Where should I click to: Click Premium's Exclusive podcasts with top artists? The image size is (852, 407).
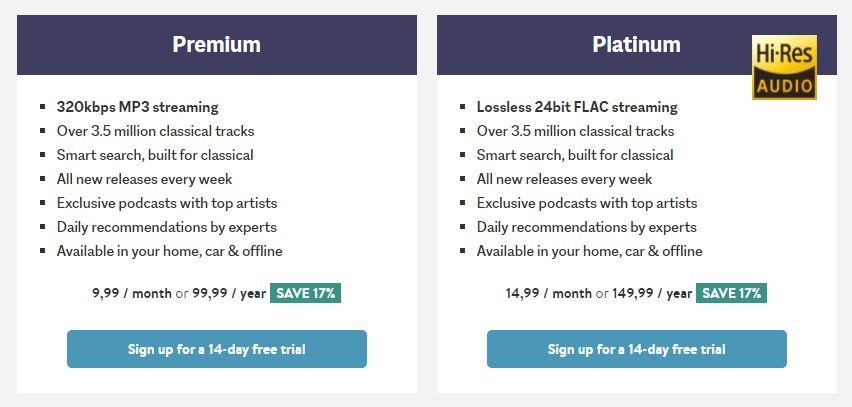click(x=167, y=203)
